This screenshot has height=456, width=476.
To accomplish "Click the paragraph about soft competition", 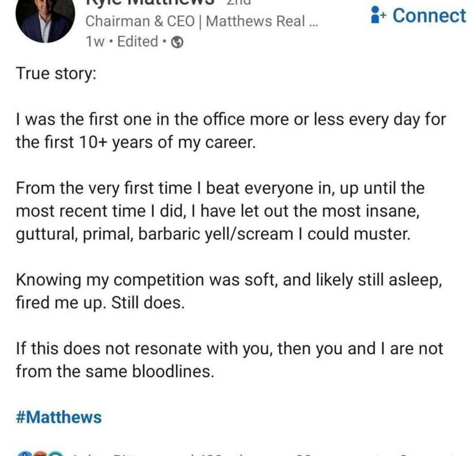I will [x=228, y=291].
